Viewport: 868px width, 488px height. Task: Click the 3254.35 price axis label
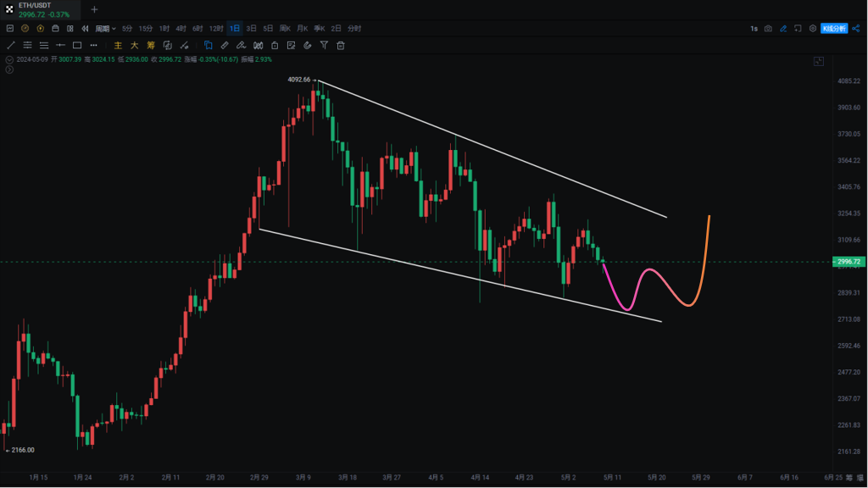point(849,213)
